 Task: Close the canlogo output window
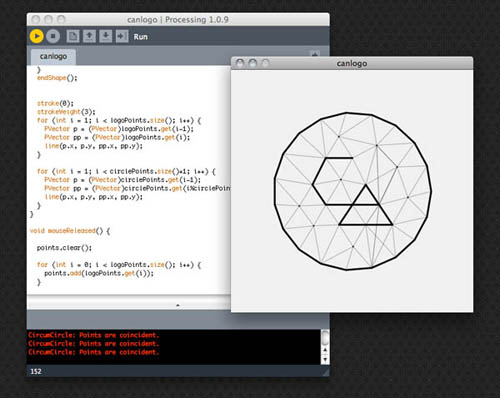[240, 63]
